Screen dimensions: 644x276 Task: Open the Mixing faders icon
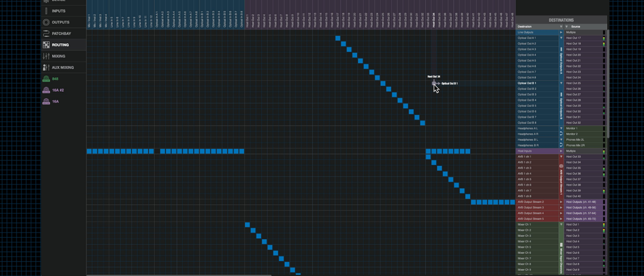point(46,56)
